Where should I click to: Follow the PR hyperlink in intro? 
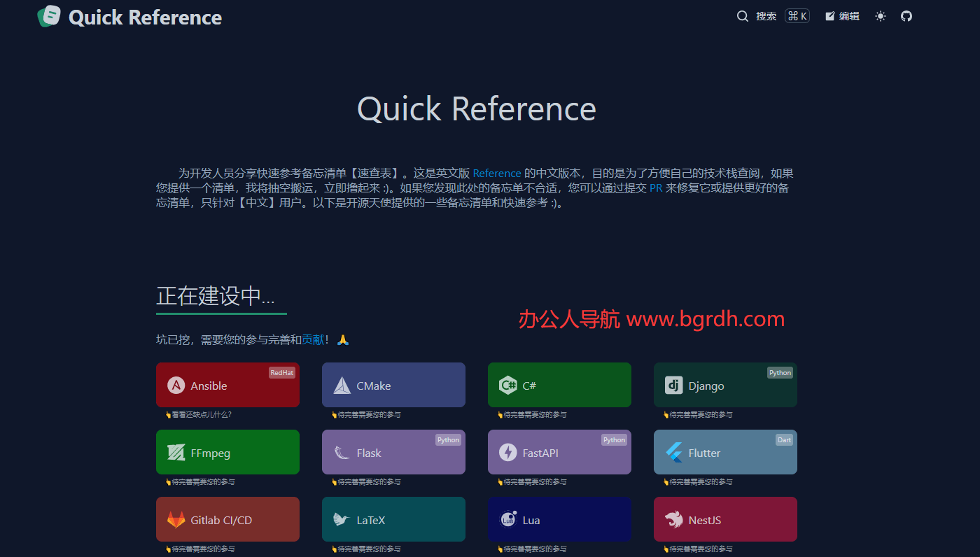[x=656, y=188]
